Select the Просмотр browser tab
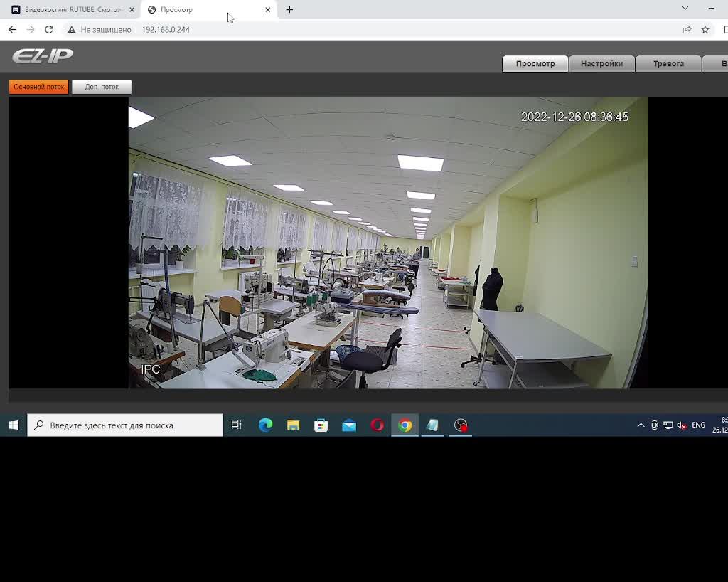 209,9
